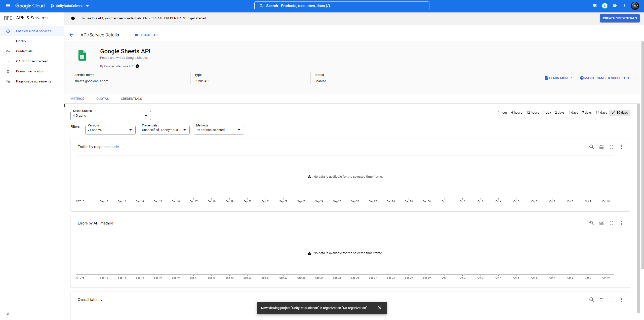Open the help question mark icon

coord(615,6)
